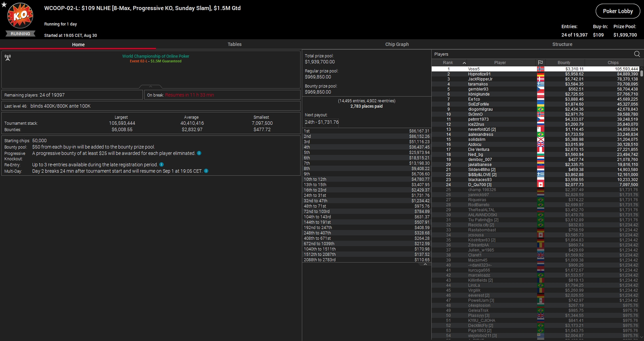
Task: Click Voss5's chip count 105,593,444
Action: click(x=626, y=69)
